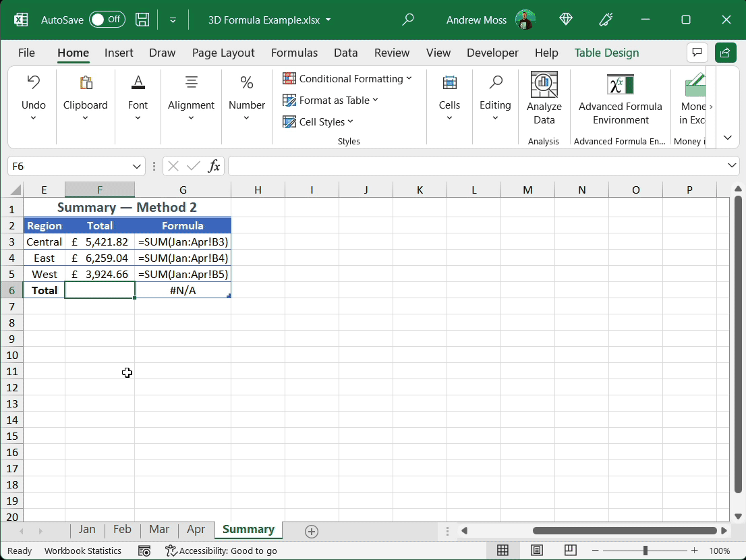
Task: Click the Save icon in title bar
Action: click(142, 20)
